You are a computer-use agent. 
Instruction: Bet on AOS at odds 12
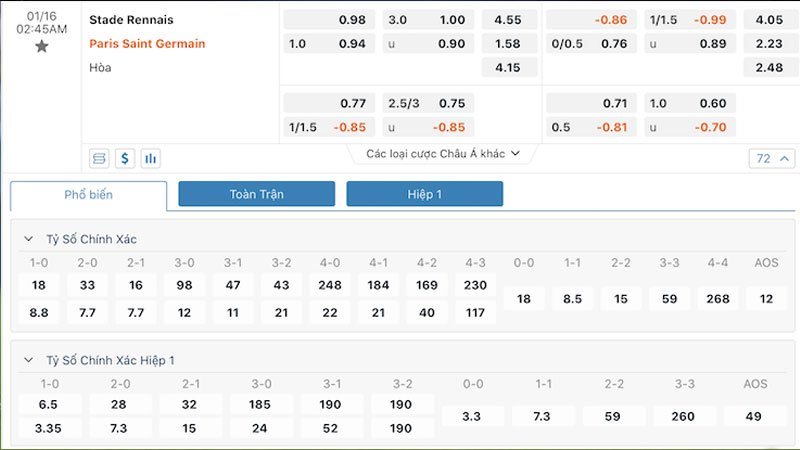click(766, 298)
